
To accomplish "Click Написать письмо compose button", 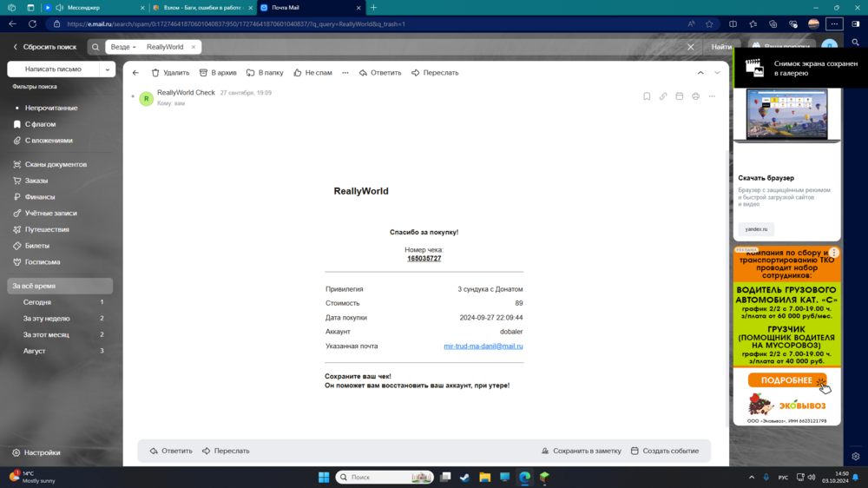I will pyautogui.click(x=53, y=69).
